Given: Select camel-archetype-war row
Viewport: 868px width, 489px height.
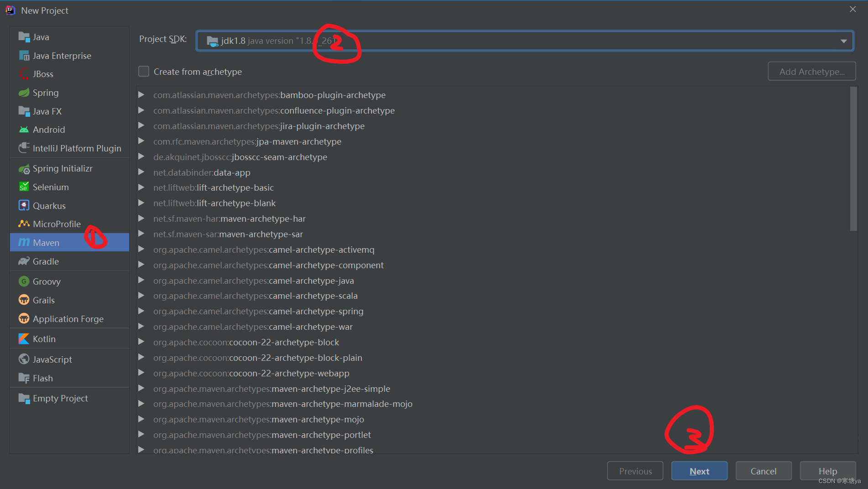Looking at the screenshot, I should [x=493, y=327].
